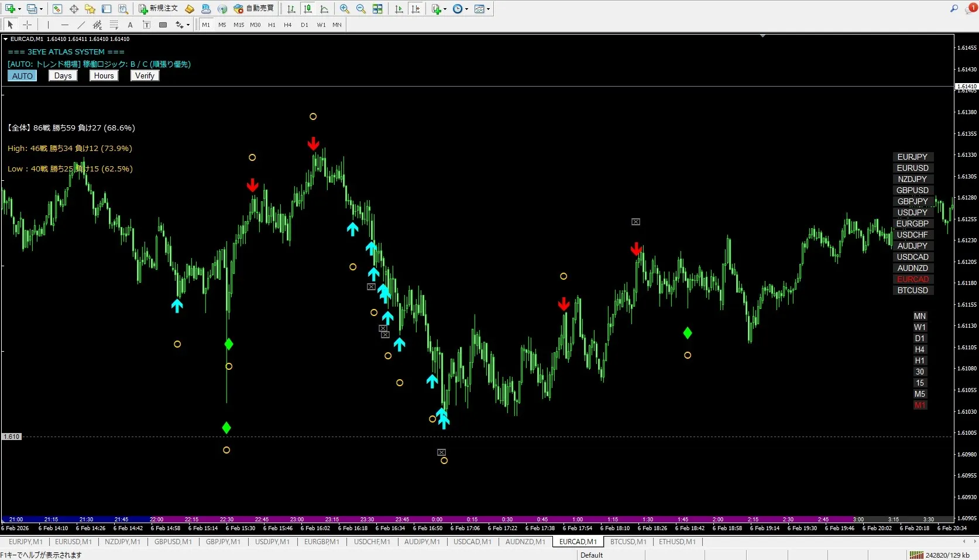
Task: Toggle the candlestick chart display mode
Action: [x=308, y=9]
